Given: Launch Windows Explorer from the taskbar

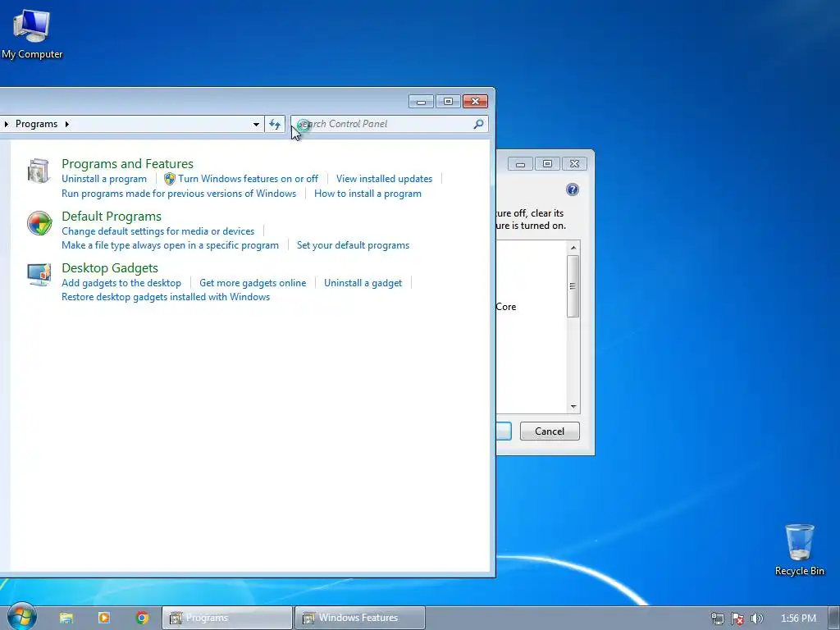Looking at the screenshot, I should [x=66, y=618].
